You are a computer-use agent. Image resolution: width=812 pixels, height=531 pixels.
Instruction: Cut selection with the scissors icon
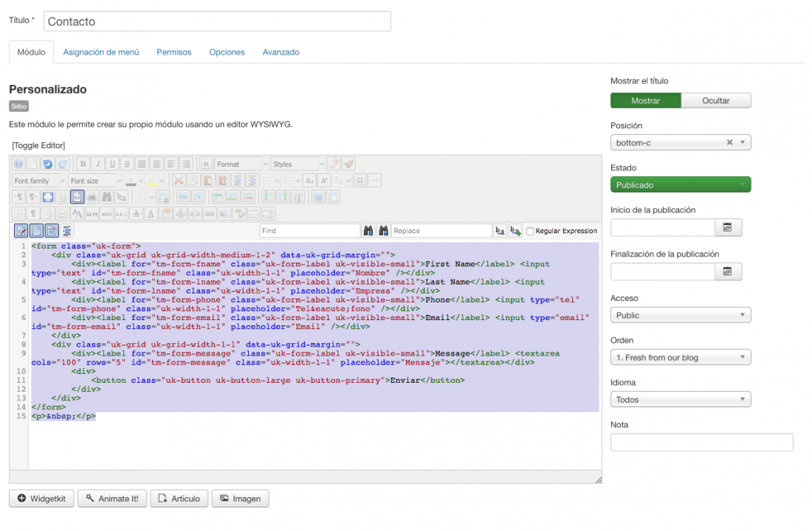pos(179,181)
